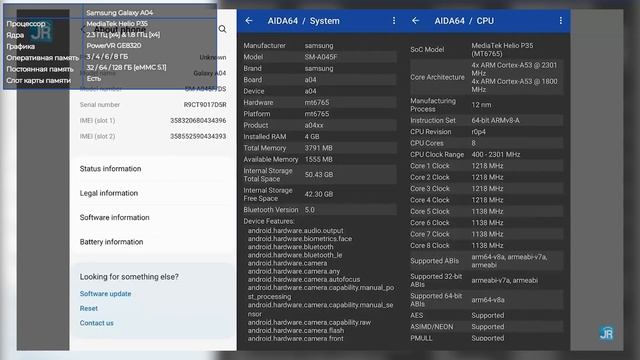
Task: Select the Hardware mt6765 row
Action: coord(320,102)
